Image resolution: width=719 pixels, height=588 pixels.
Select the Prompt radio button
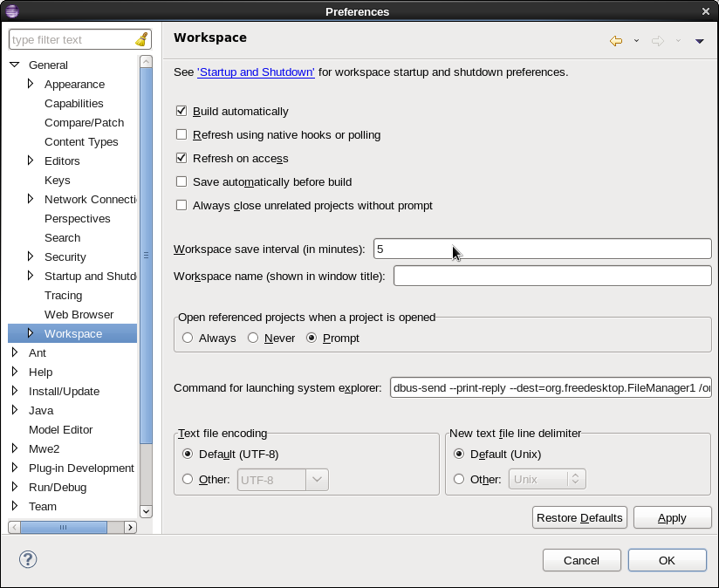click(x=312, y=338)
